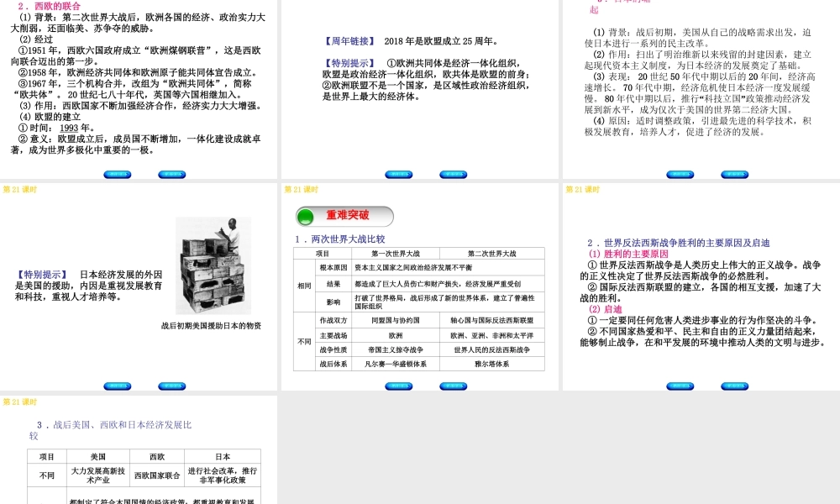Click the 不同 cell in the world wars table
This screenshot has height=504, width=840.
(304, 342)
